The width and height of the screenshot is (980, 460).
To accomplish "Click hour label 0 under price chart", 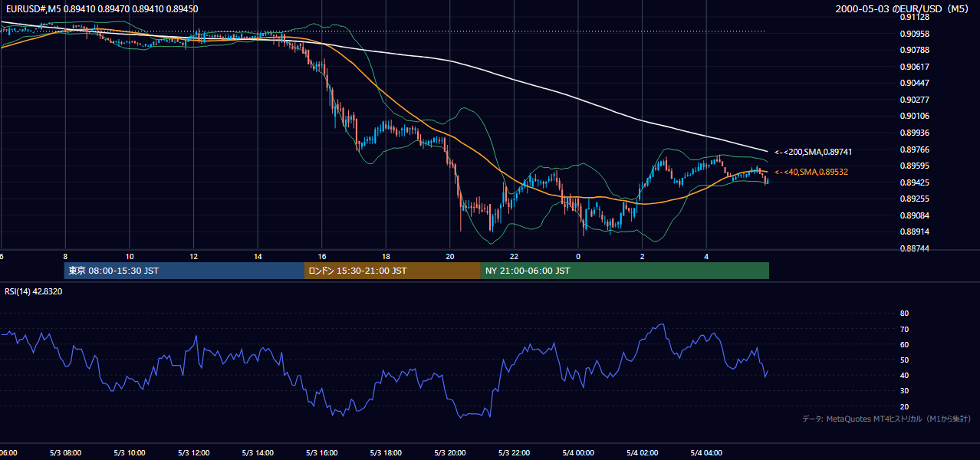I will [578, 256].
